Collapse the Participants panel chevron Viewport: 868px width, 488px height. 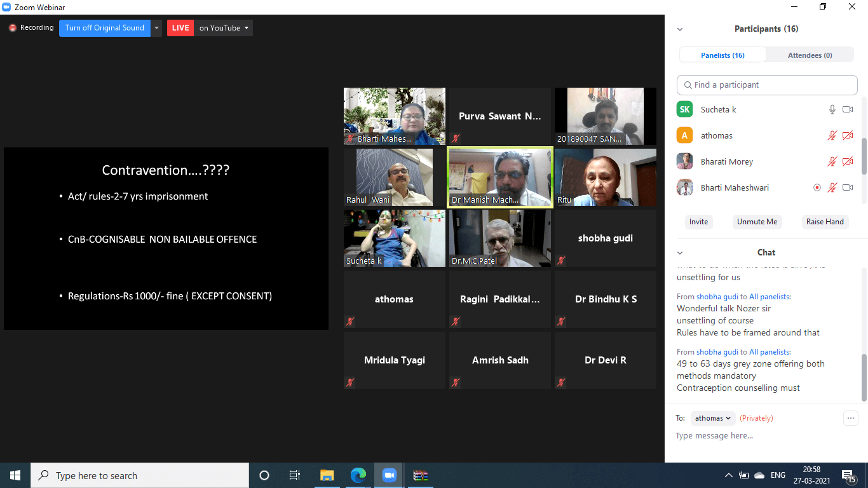(680, 29)
